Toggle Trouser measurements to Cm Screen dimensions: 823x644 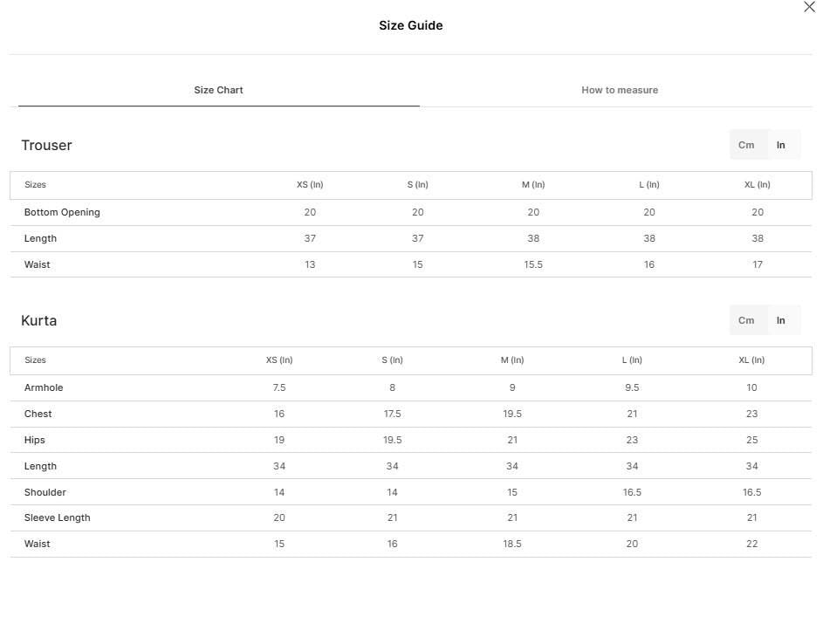click(x=746, y=145)
